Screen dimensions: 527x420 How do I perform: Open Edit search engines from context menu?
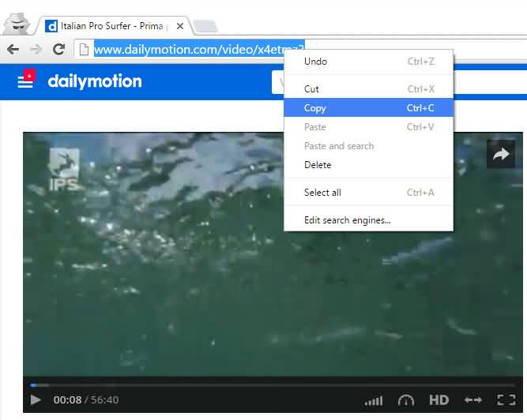pos(369,220)
